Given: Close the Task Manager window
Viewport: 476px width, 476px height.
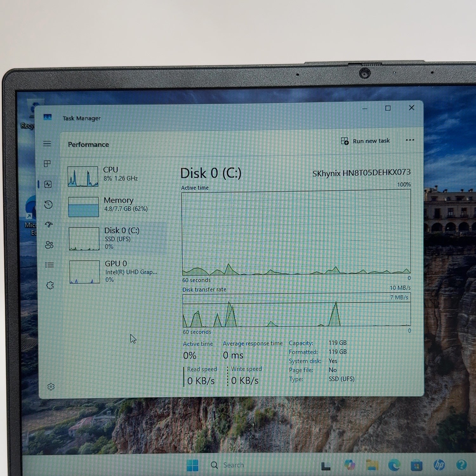Looking at the screenshot, I should coord(412,108).
